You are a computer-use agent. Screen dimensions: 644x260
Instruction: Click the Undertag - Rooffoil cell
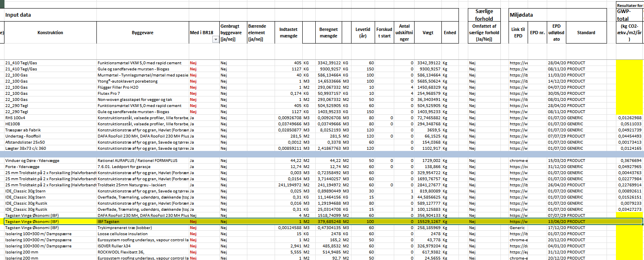tap(50, 136)
